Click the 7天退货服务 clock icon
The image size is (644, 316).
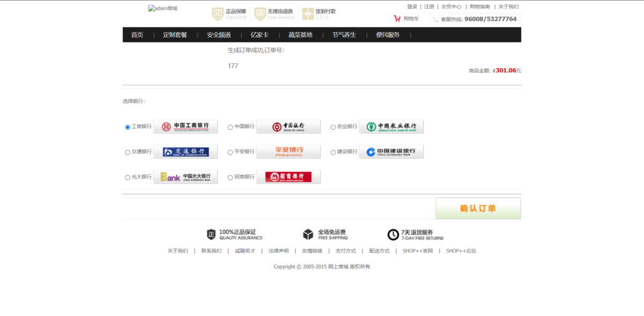point(393,234)
